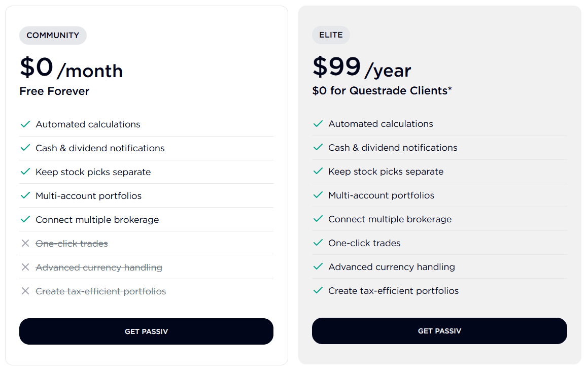Screen dimensions: 588x370
Task: Click Community's Automated calculations checkmark icon
Action: pos(25,124)
